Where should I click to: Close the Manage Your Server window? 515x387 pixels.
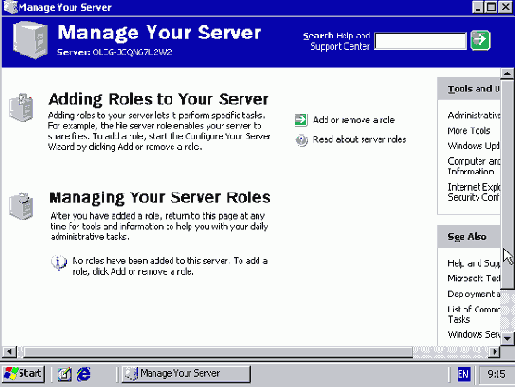coord(506,7)
